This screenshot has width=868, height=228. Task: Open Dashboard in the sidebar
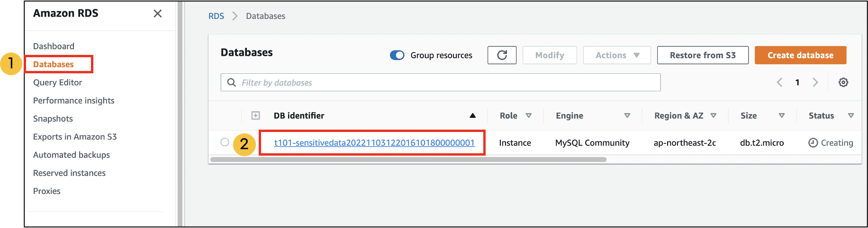point(54,46)
